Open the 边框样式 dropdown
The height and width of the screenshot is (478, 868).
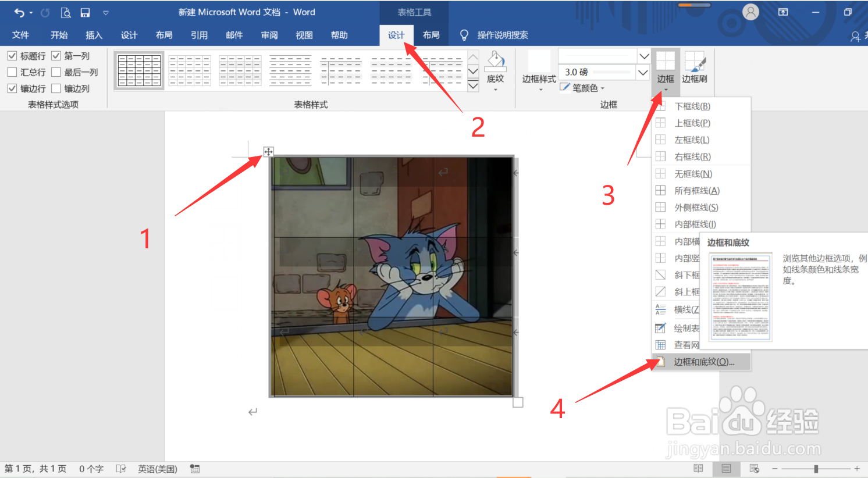pos(539,71)
